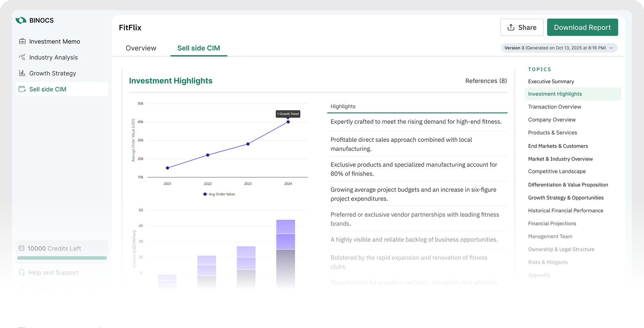Click the Industry Analysis chart icon
644x328 pixels.
pyautogui.click(x=22, y=57)
